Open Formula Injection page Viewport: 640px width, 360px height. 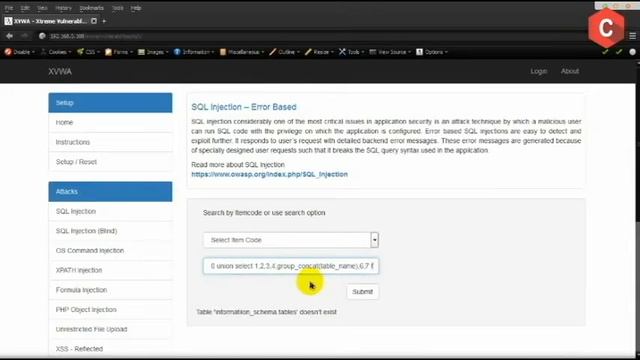point(110,290)
